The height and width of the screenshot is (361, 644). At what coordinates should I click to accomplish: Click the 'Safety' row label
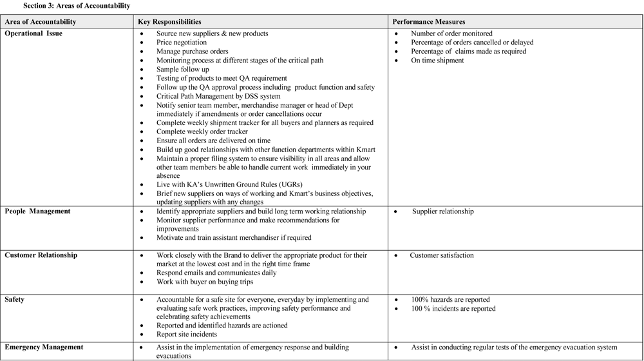click(x=14, y=300)
